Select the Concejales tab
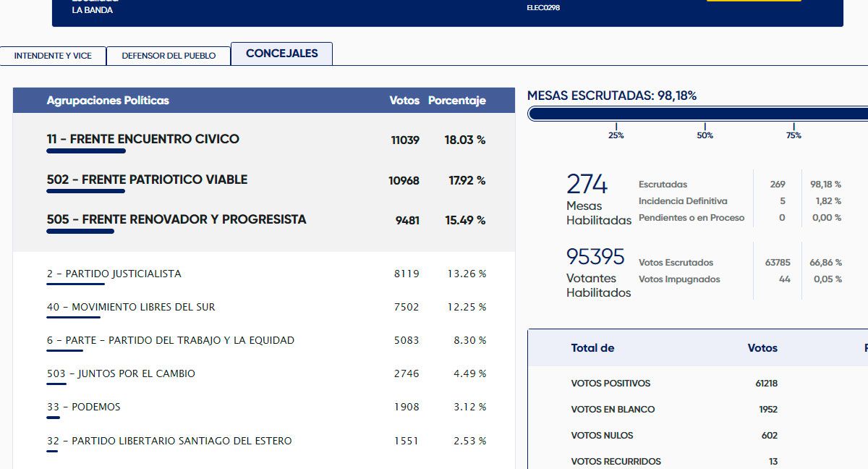This screenshot has width=868, height=469. (x=281, y=54)
